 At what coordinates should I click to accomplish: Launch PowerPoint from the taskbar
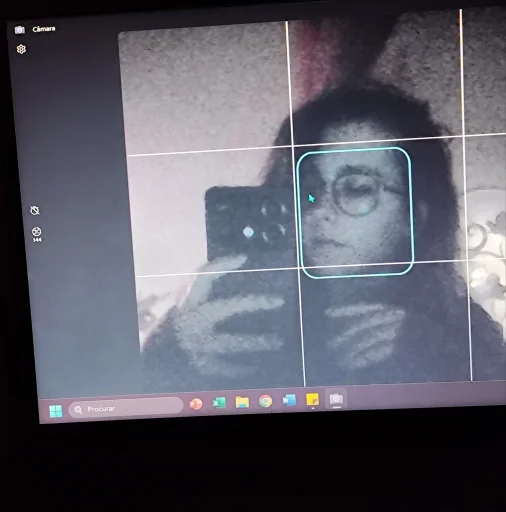point(196,404)
